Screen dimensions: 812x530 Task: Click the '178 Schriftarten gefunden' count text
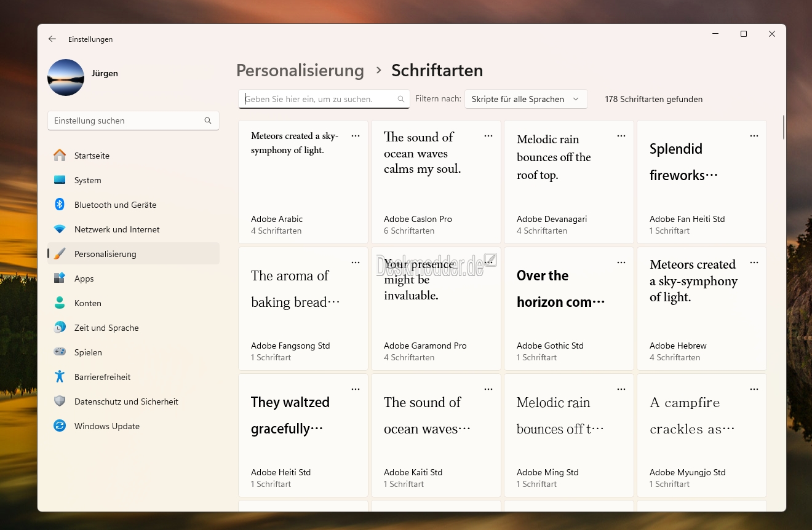click(x=654, y=99)
